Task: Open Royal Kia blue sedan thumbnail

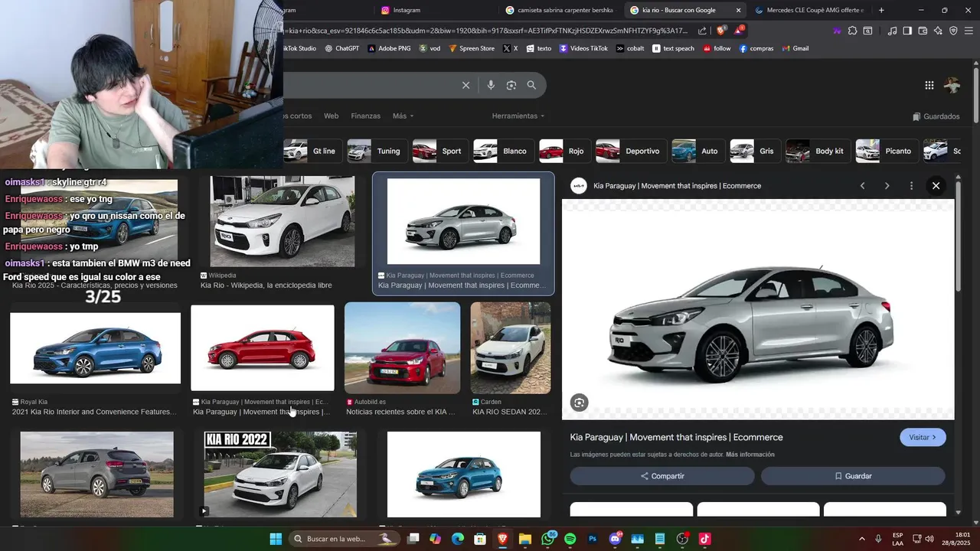Action: pos(95,348)
